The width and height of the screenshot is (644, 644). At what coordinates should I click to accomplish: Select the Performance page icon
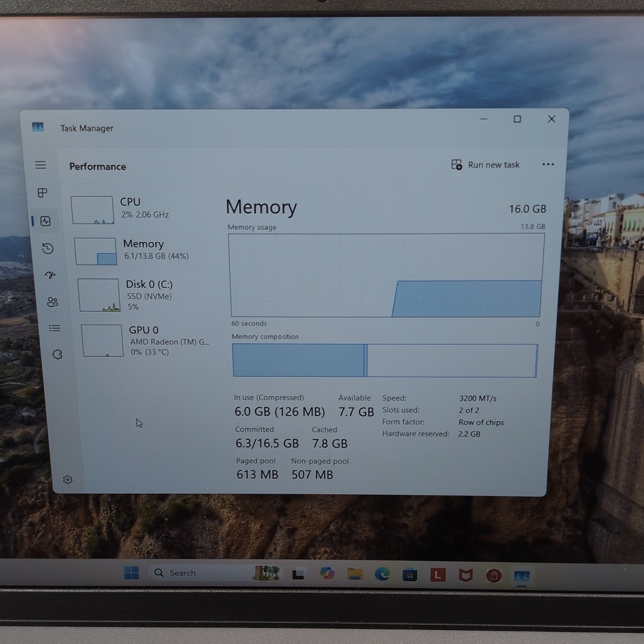46,221
